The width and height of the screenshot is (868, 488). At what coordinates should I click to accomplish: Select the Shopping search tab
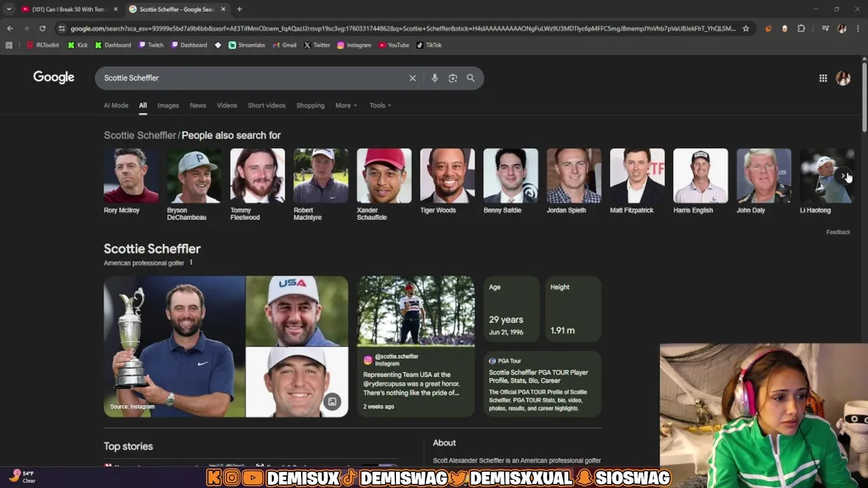pos(311,105)
